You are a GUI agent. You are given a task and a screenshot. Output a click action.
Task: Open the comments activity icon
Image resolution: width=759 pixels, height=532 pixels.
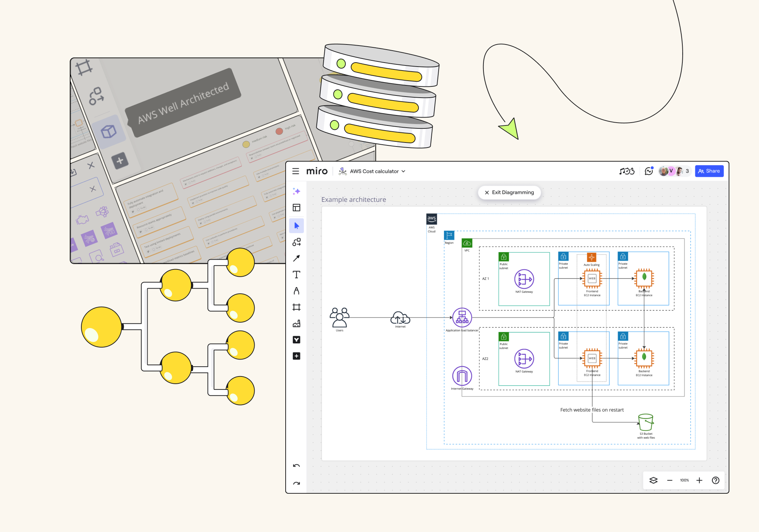click(649, 171)
